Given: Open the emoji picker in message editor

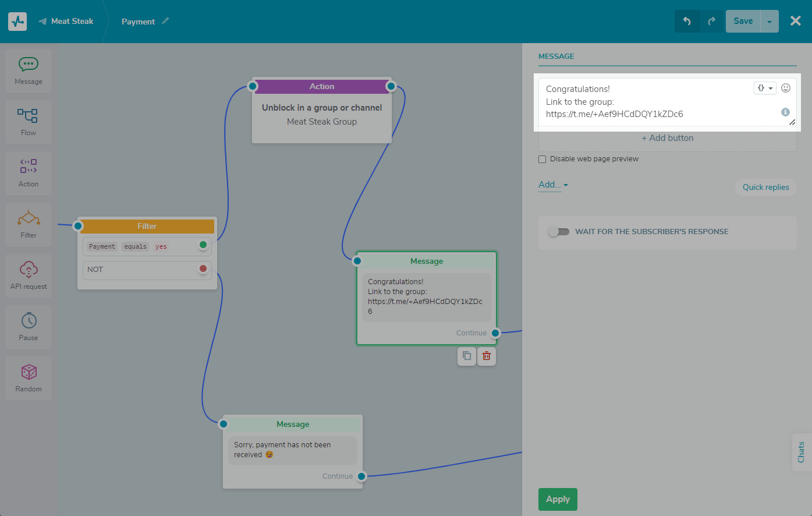Looking at the screenshot, I should (x=786, y=88).
